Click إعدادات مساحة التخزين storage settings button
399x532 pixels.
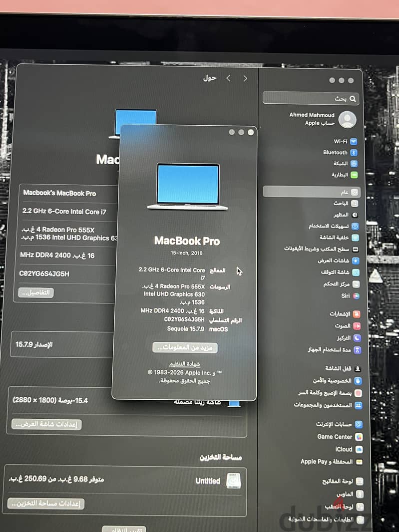(46, 504)
